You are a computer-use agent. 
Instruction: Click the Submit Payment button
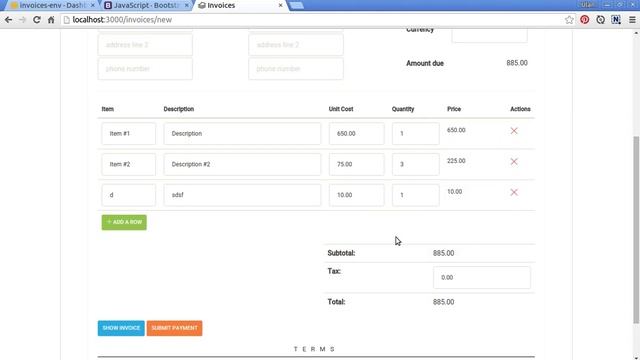coord(174,328)
